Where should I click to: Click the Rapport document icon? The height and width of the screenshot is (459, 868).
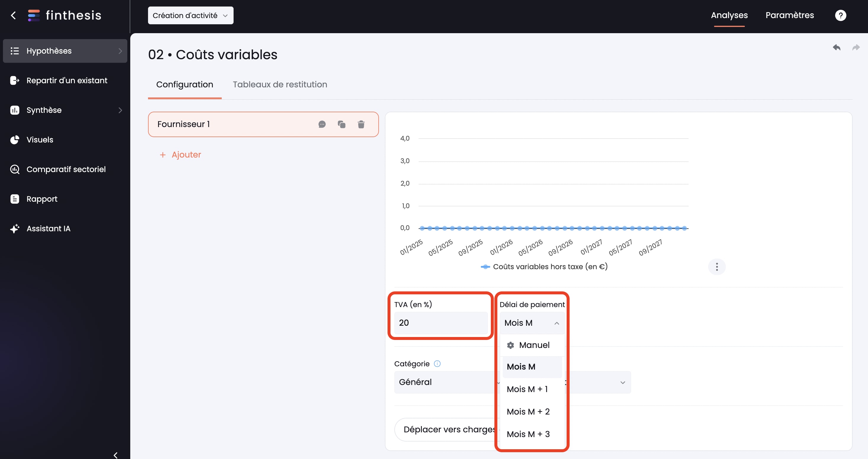(x=15, y=199)
